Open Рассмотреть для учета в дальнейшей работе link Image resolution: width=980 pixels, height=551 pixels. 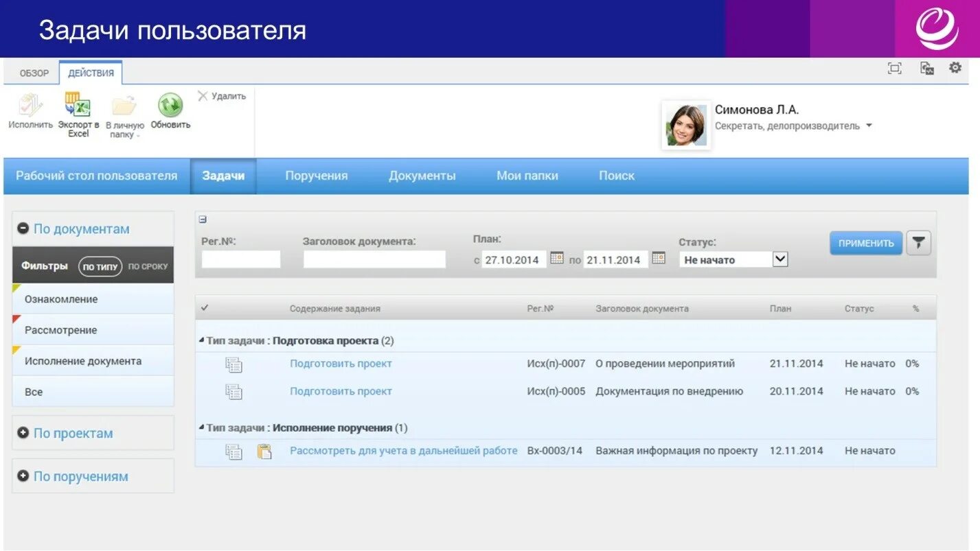[404, 451]
